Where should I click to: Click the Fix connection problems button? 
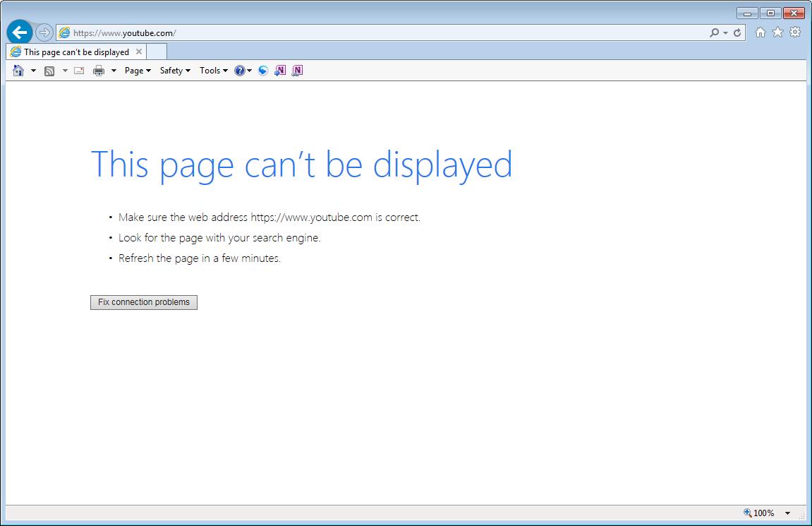click(144, 302)
